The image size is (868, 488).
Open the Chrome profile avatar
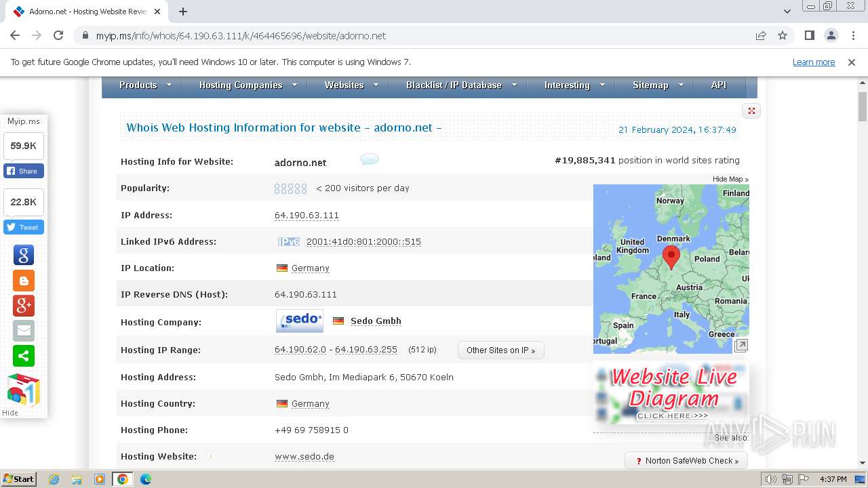click(x=831, y=36)
